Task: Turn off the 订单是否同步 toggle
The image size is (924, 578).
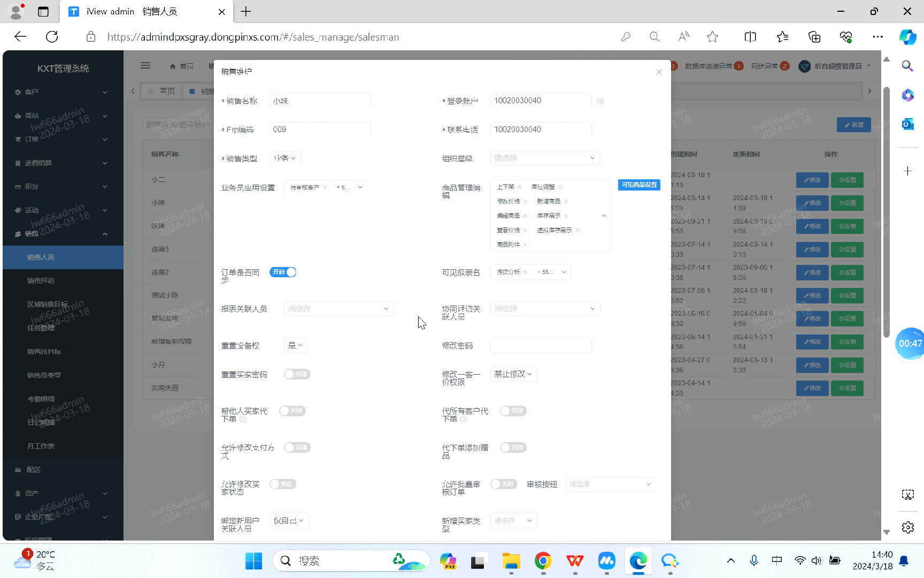Action: pos(283,272)
